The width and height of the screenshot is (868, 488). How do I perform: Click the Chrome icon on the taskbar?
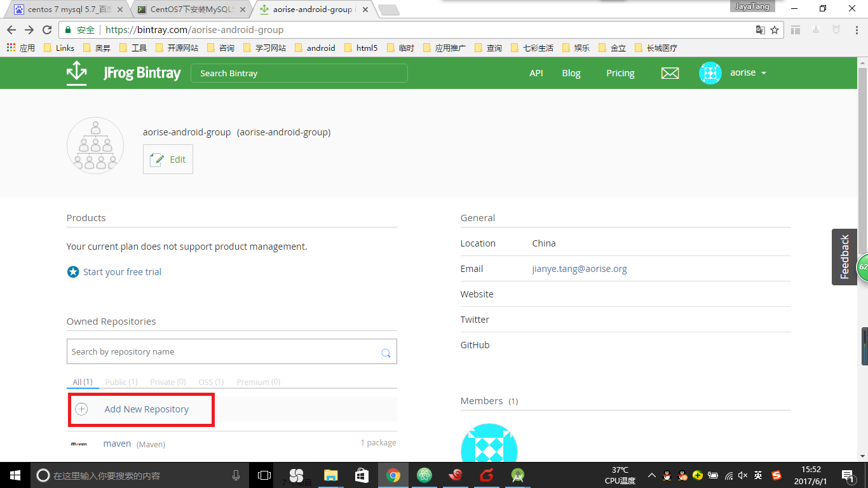pyautogui.click(x=393, y=475)
